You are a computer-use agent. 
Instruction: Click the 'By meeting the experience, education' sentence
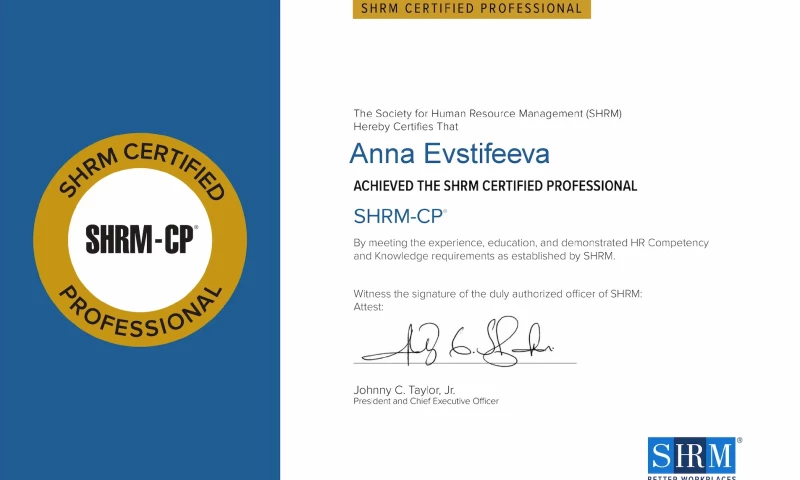tap(531, 243)
